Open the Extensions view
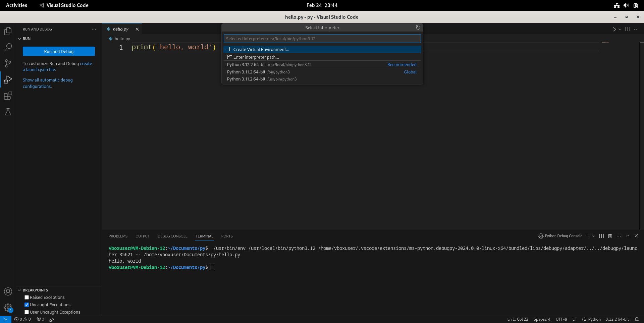This screenshot has height=323, width=644. 8,96
